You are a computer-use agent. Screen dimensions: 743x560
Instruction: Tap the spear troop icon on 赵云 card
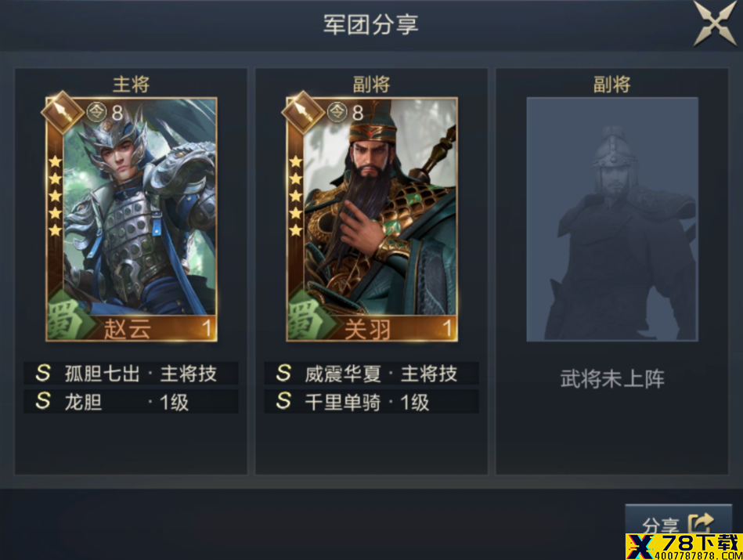pyautogui.click(x=62, y=112)
